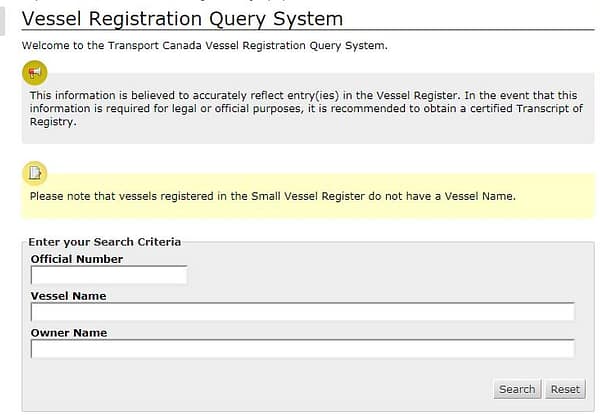Click 'Transport Canada' in the welcome line
The height and width of the screenshot is (420, 600).
pyautogui.click(x=151, y=46)
